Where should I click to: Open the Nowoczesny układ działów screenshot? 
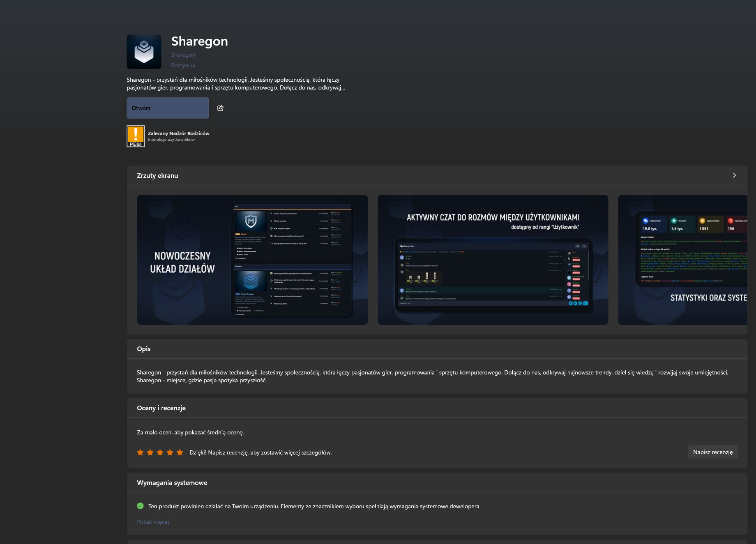pos(252,260)
